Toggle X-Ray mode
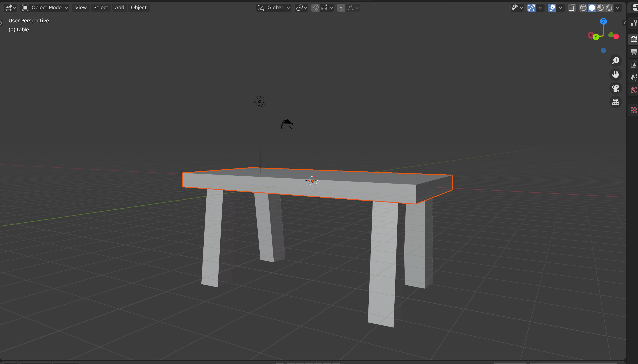 572,8
